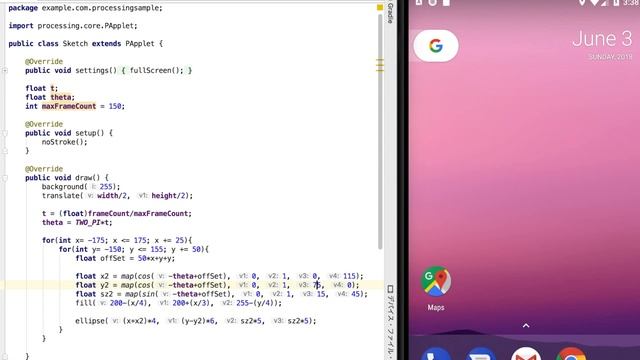Viewport: 640px width, 360px height.
Task: Launch Chrome from the emulator dock
Action: click(571, 354)
